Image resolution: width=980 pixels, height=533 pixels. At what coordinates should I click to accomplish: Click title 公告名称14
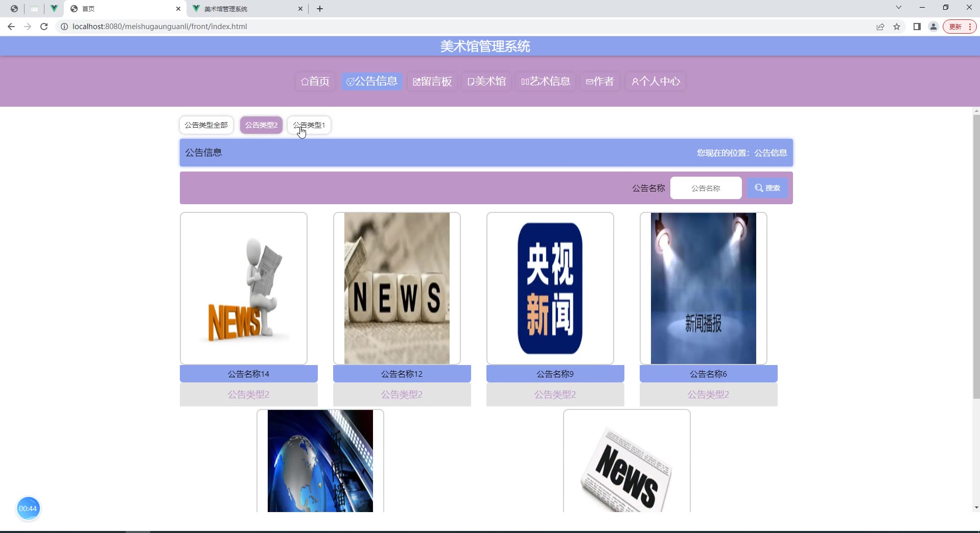(x=249, y=374)
